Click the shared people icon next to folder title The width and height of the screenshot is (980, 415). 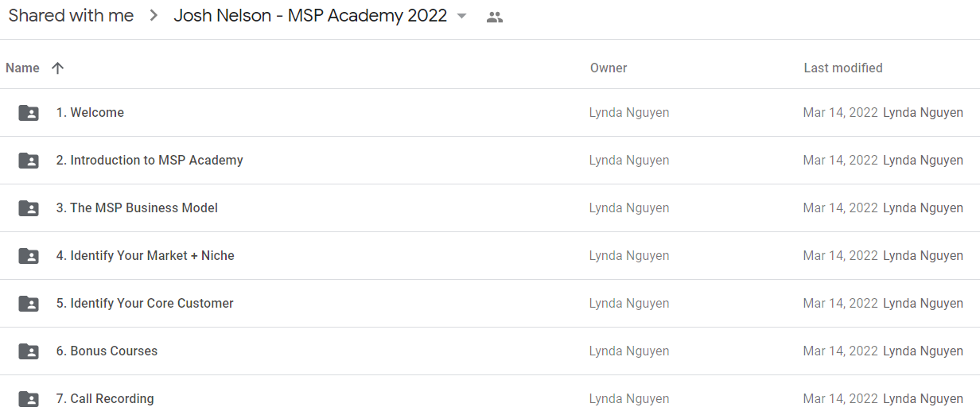click(x=495, y=17)
